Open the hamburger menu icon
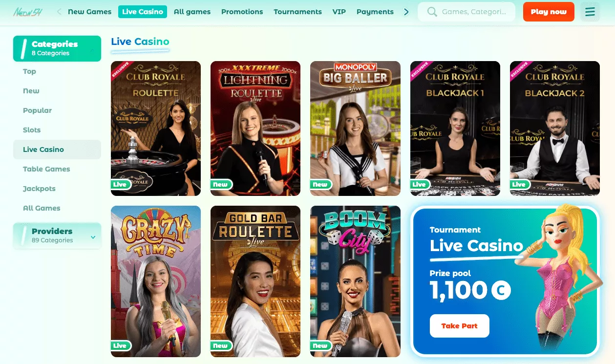The height and width of the screenshot is (364, 615). pos(590,12)
